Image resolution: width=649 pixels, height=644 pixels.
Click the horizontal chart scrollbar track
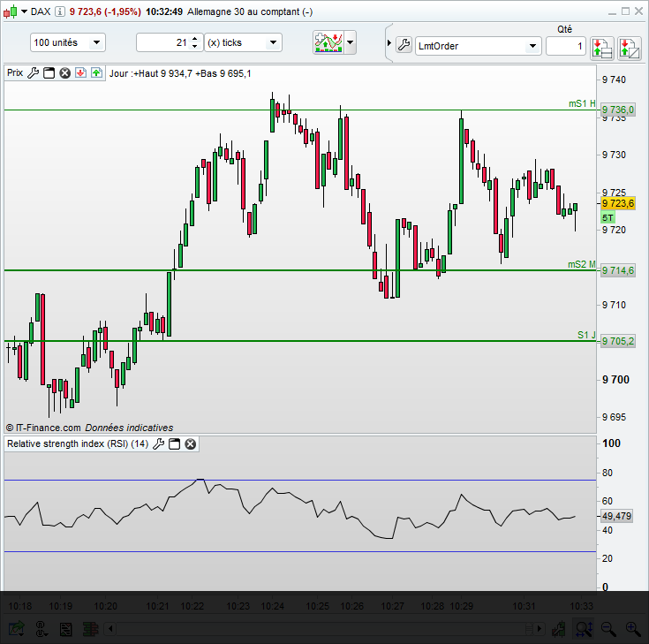[x=325, y=629]
